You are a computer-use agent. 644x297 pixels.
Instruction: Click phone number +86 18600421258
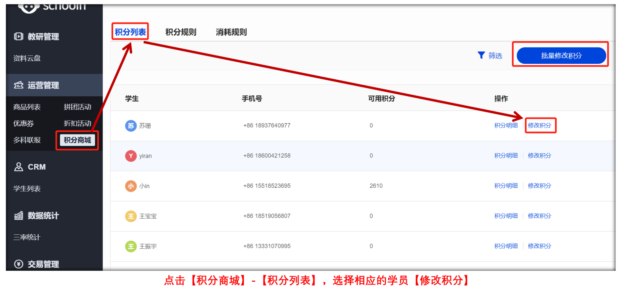pyautogui.click(x=267, y=156)
